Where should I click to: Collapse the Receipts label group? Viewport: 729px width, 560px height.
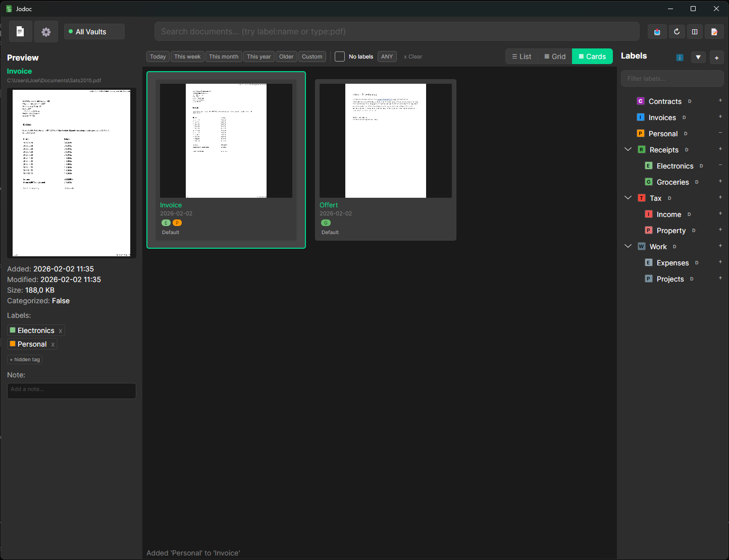(x=628, y=149)
